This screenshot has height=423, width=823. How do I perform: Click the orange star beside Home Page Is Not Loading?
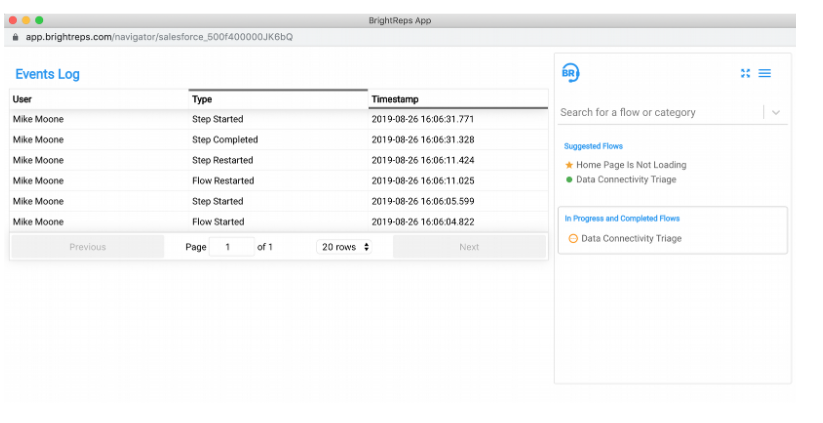click(569, 165)
